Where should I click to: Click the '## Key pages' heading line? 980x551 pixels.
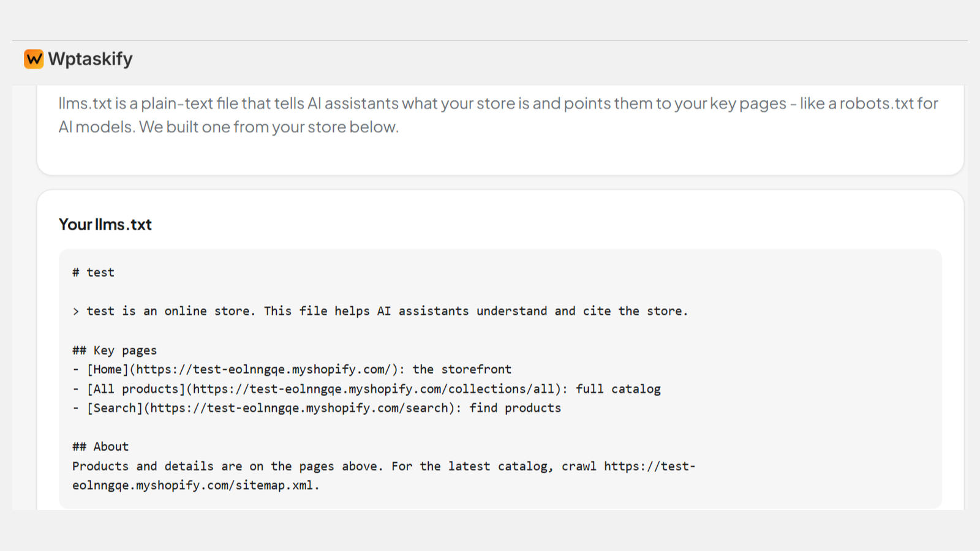click(115, 350)
